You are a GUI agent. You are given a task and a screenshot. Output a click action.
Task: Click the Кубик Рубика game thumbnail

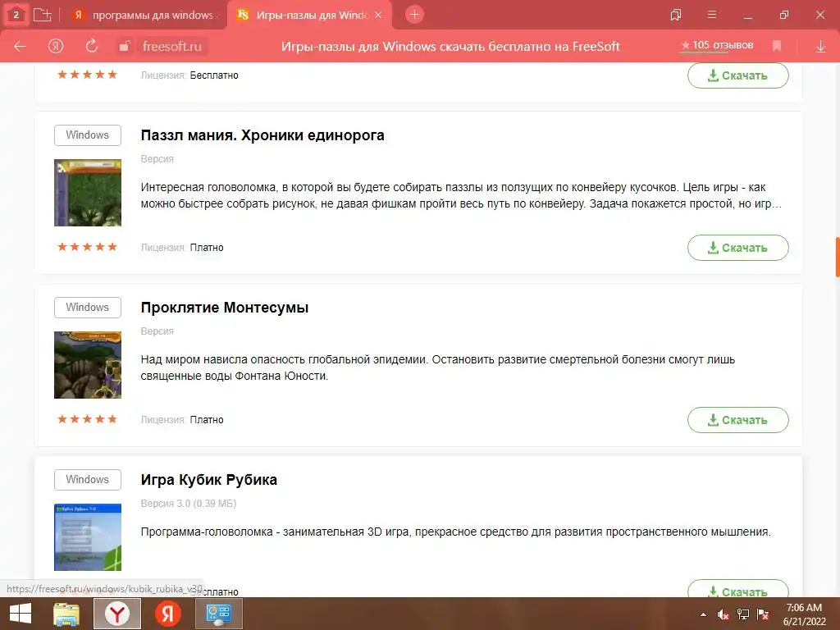(87, 536)
